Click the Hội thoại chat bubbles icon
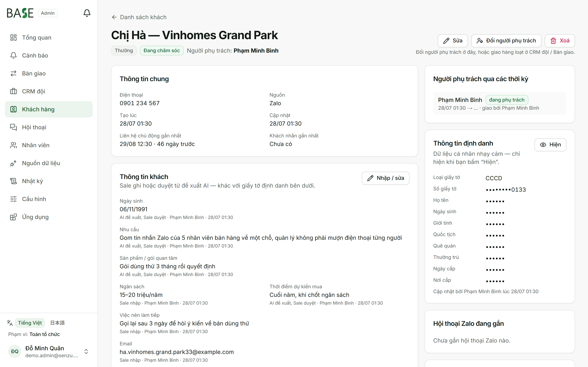Viewport: 588px width, 367px height. (13, 127)
